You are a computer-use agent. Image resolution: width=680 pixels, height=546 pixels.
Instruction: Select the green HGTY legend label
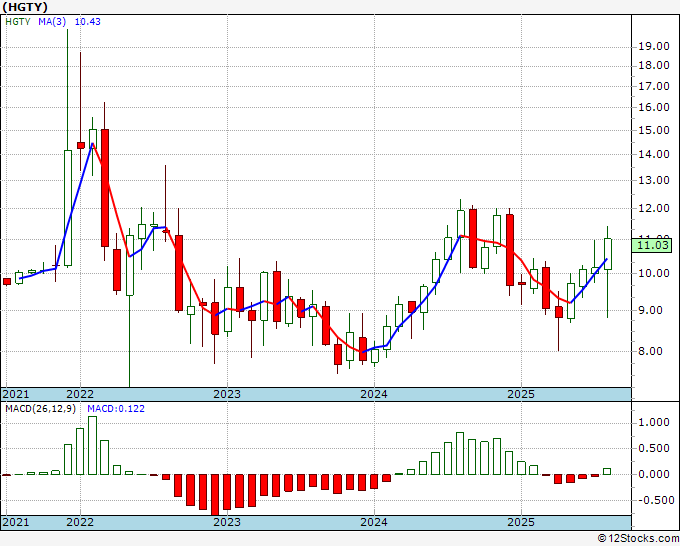18,22
